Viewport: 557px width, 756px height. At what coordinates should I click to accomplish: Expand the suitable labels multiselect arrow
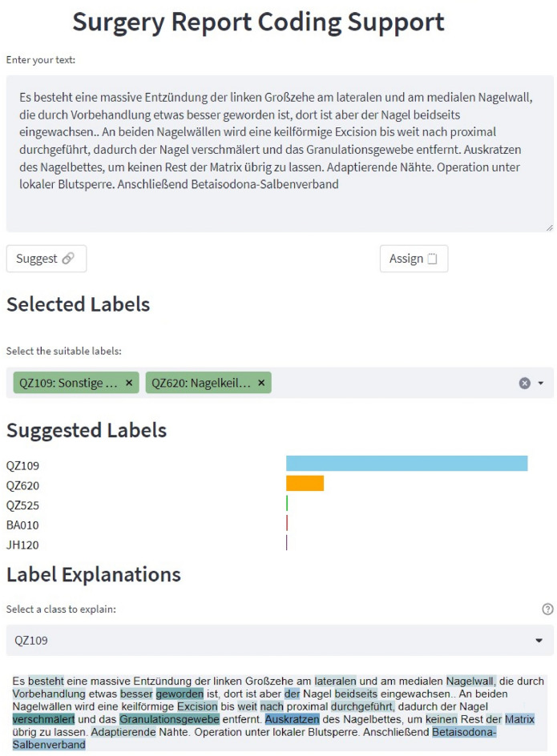[541, 384]
